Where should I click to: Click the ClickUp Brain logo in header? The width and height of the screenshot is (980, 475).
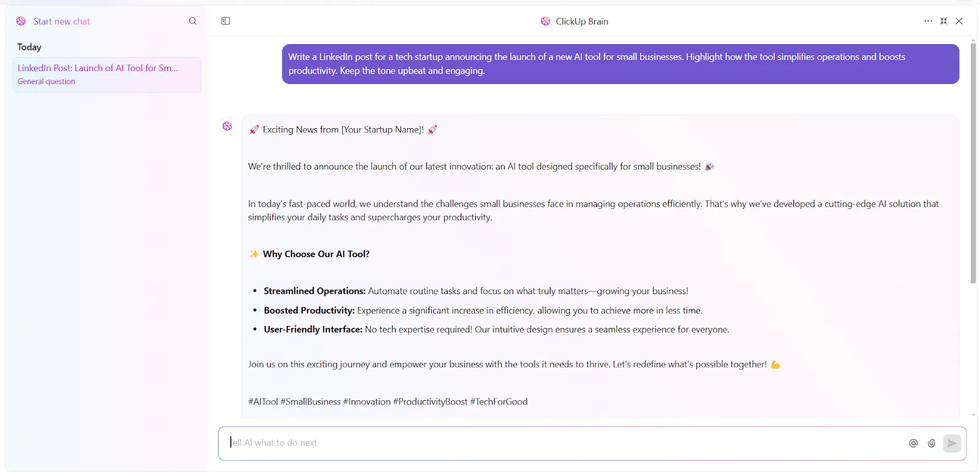click(x=545, y=21)
